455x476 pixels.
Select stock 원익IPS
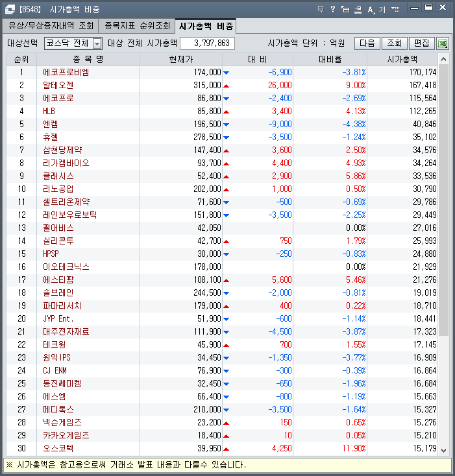point(57,357)
